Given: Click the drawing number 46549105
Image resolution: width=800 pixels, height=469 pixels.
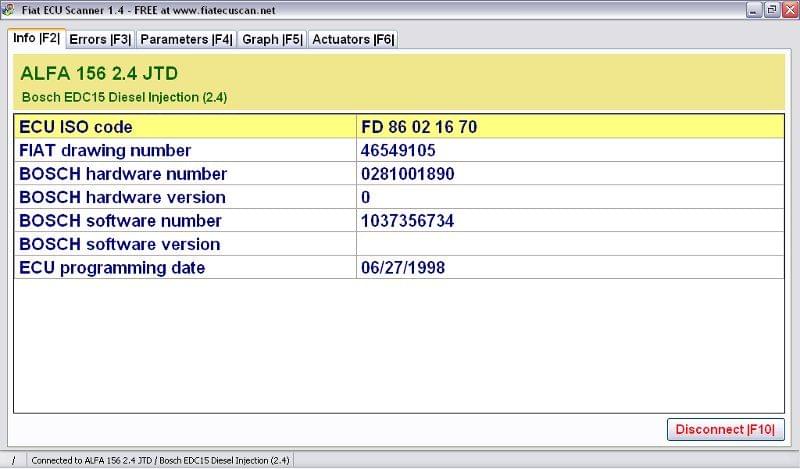Looking at the screenshot, I should point(398,151).
